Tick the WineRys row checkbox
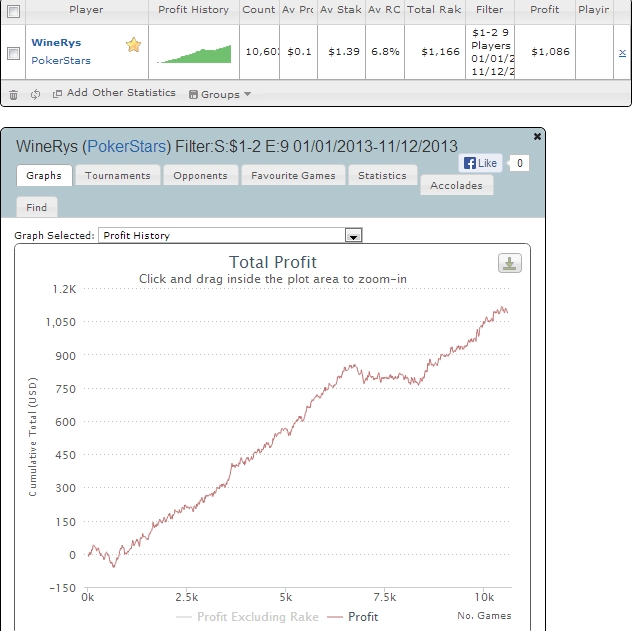This screenshot has width=634, height=631. 13,53
